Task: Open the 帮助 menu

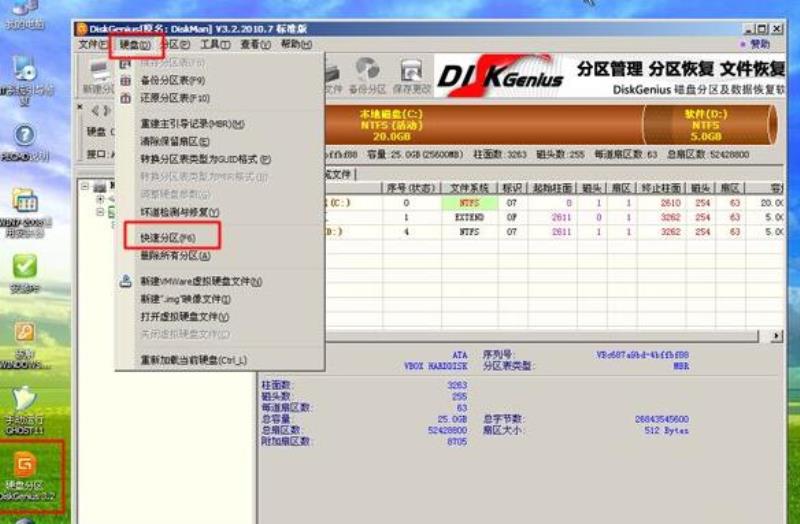Action: click(296, 44)
